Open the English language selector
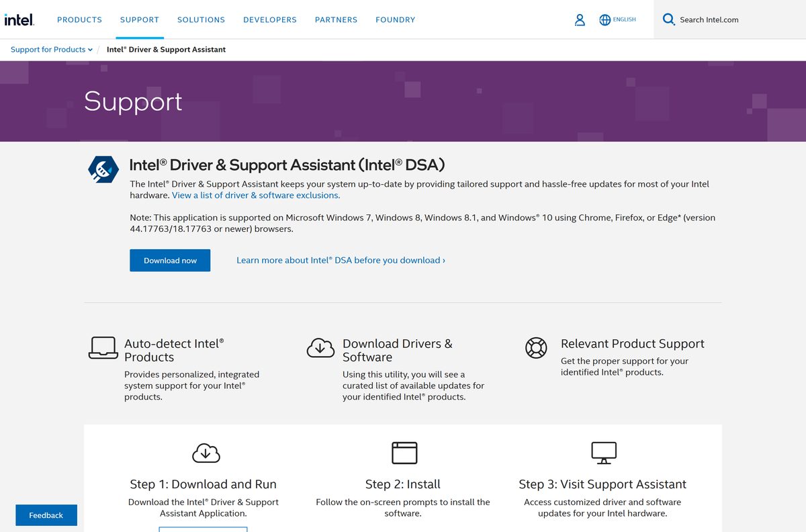Viewport: 806px width, 532px height. click(x=624, y=19)
